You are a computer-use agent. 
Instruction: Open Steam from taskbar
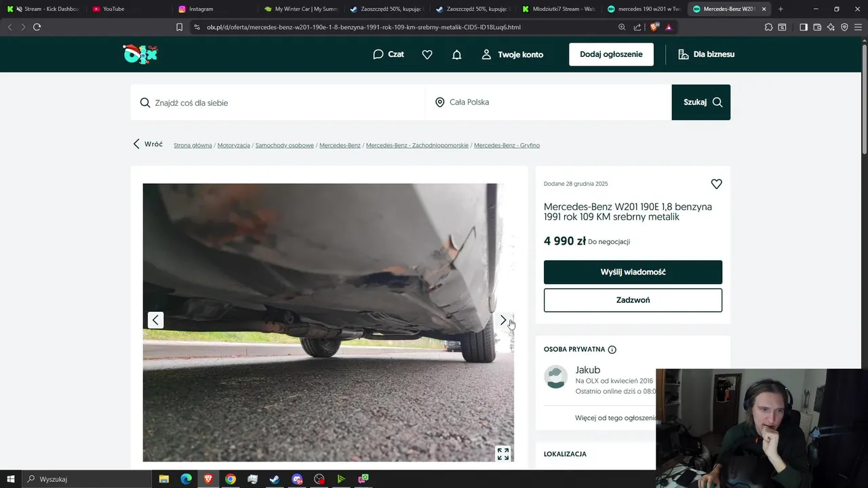tap(275, 479)
